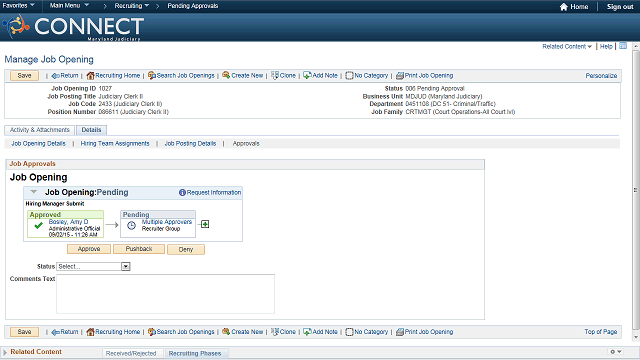Click the No Category icon in top toolbar
This screenshot has width=640, height=360.
click(x=349, y=76)
